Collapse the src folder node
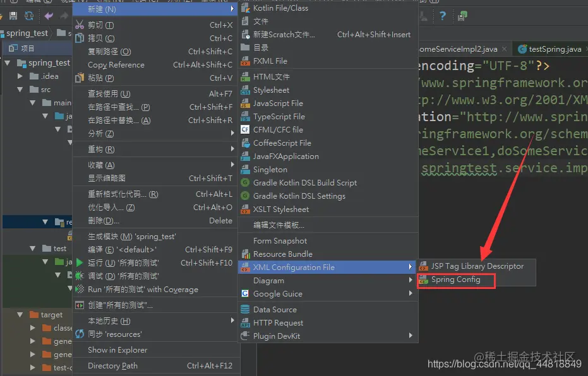The width and height of the screenshot is (588, 376). point(20,90)
